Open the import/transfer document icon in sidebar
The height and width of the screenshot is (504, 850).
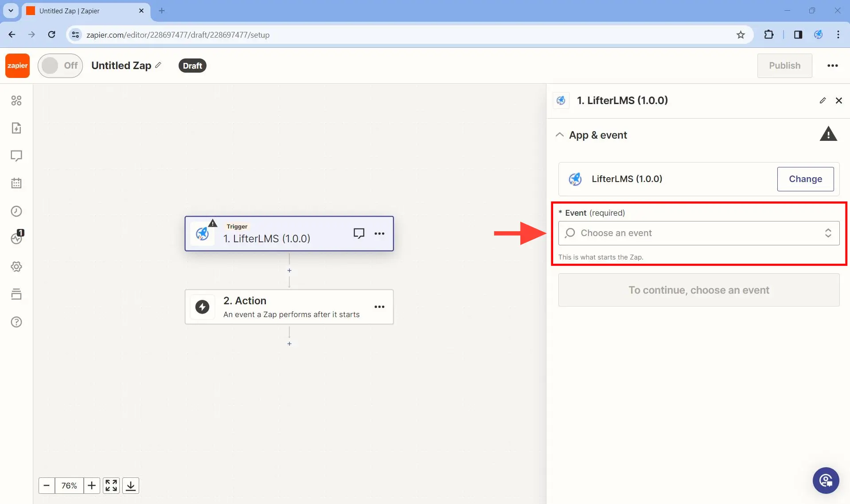pyautogui.click(x=16, y=128)
